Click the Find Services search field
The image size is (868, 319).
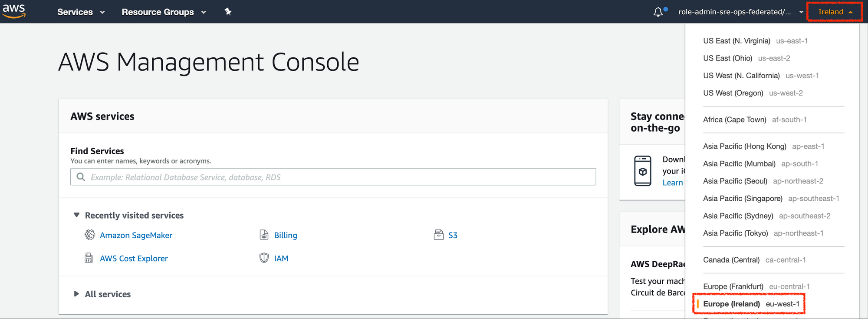tap(333, 177)
